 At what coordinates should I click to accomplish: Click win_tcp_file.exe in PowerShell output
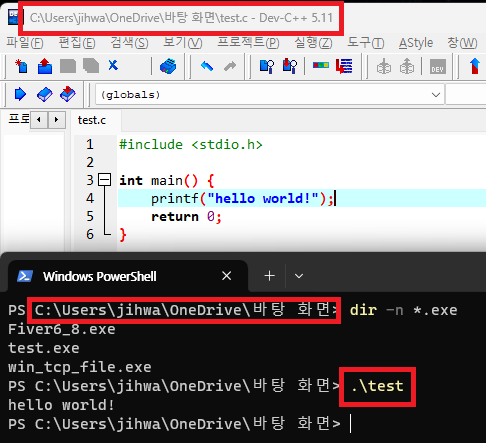(80, 367)
